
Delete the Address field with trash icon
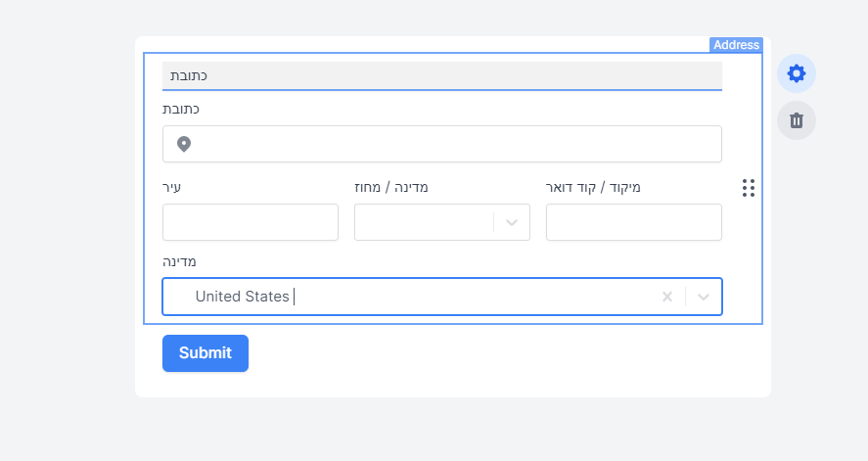pyautogui.click(x=797, y=120)
